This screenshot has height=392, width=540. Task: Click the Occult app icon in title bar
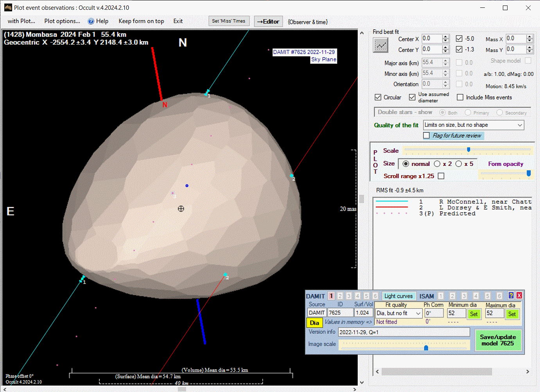(8, 7)
